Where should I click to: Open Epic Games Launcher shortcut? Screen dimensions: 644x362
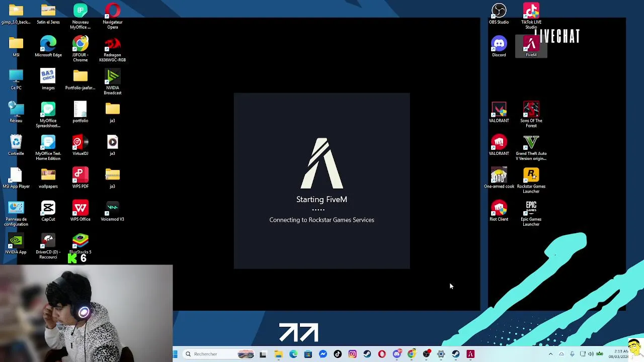click(x=531, y=213)
